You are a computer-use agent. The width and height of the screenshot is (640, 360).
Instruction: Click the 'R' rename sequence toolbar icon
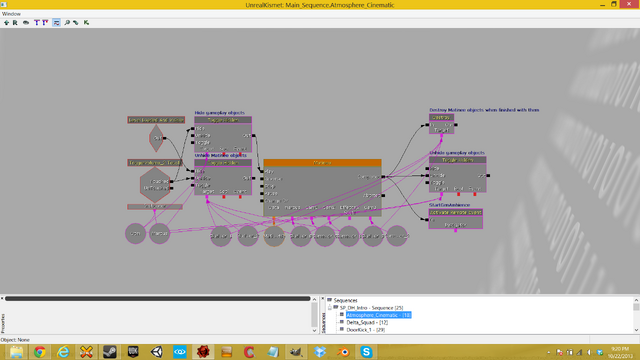pyautogui.click(x=15, y=23)
